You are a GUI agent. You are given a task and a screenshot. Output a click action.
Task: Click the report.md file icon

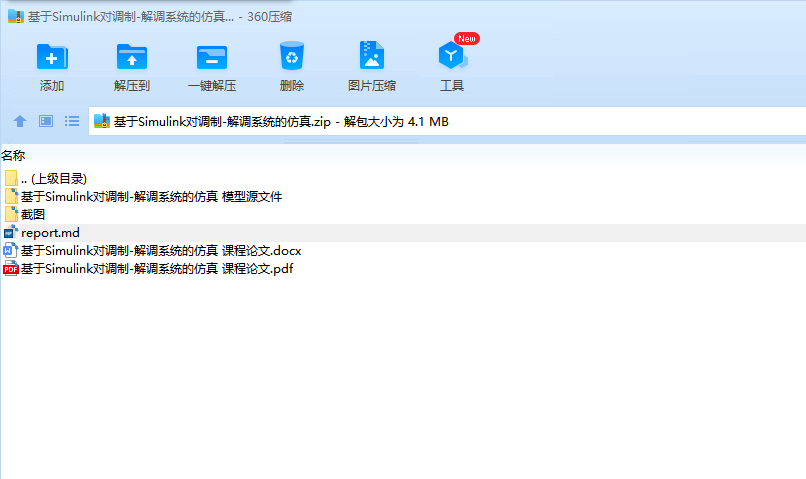pyautogui.click(x=11, y=232)
